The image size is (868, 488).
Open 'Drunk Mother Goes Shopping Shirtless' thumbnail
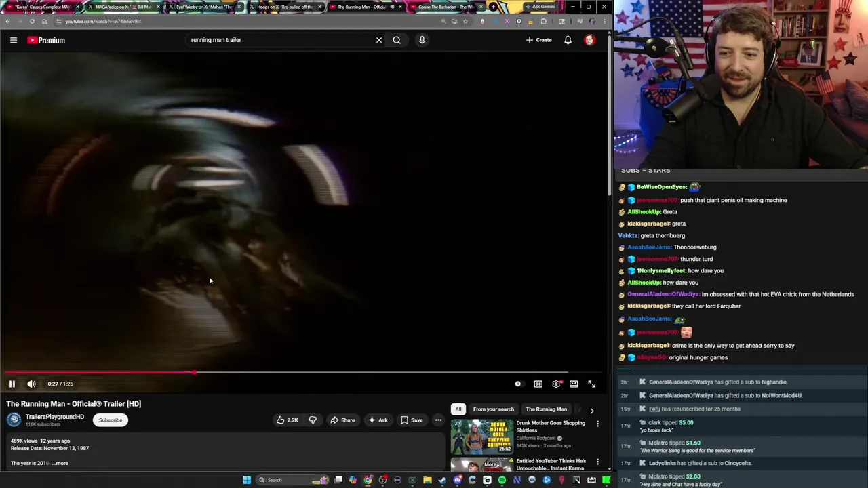pyautogui.click(x=482, y=436)
